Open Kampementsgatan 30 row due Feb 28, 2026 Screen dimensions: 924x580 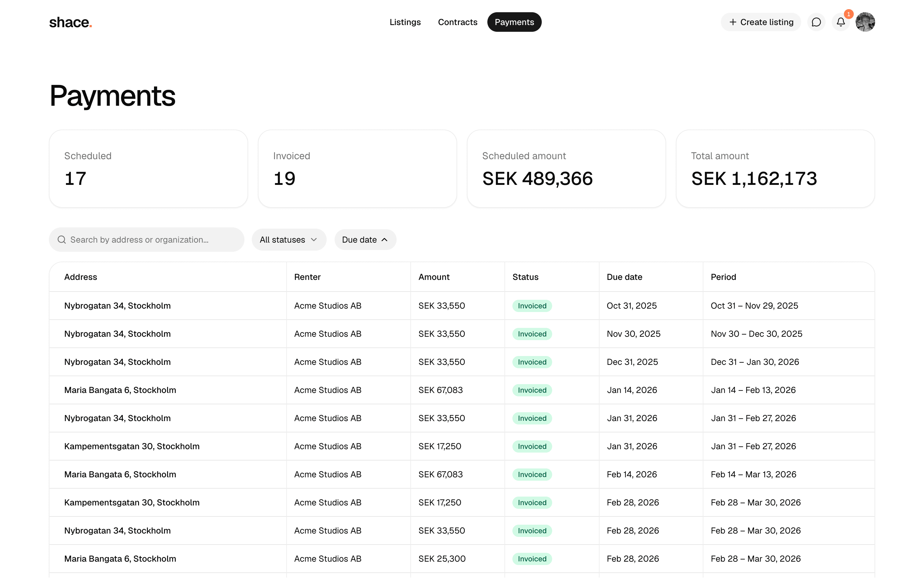(x=462, y=502)
